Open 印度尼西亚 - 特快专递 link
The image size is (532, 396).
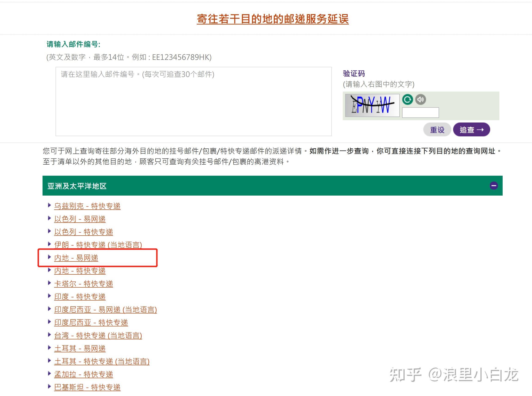coord(91,323)
